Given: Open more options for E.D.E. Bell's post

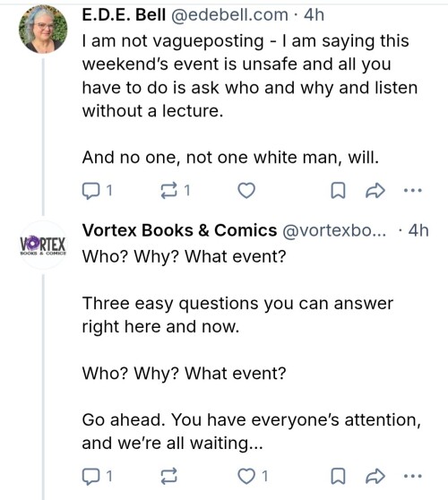Looking at the screenshot, I should tap(412, 191).
